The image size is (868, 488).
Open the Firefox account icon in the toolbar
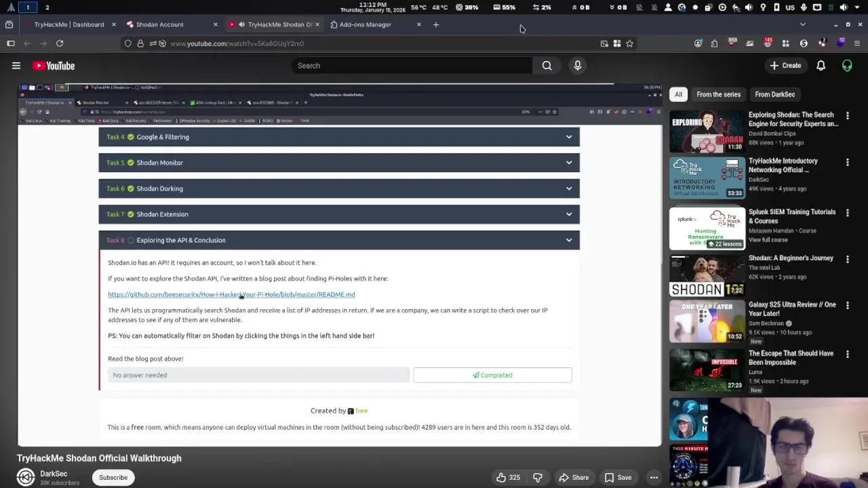point(698,43)
